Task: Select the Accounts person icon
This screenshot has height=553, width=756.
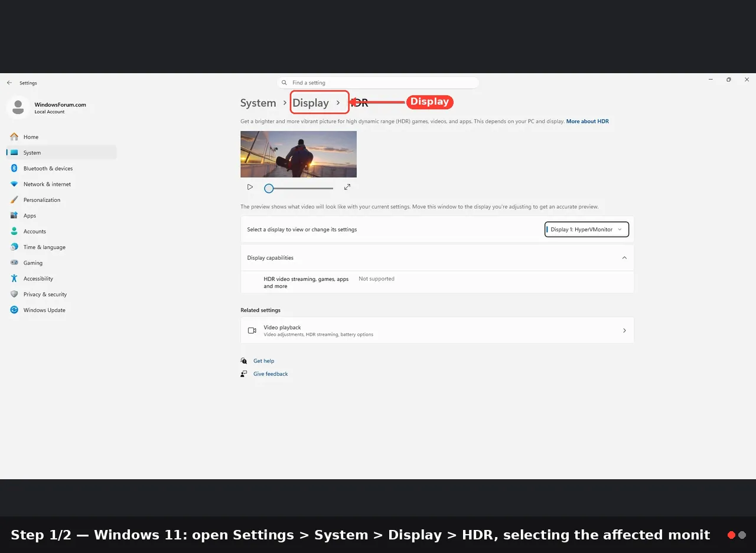Action: [14, 231]
